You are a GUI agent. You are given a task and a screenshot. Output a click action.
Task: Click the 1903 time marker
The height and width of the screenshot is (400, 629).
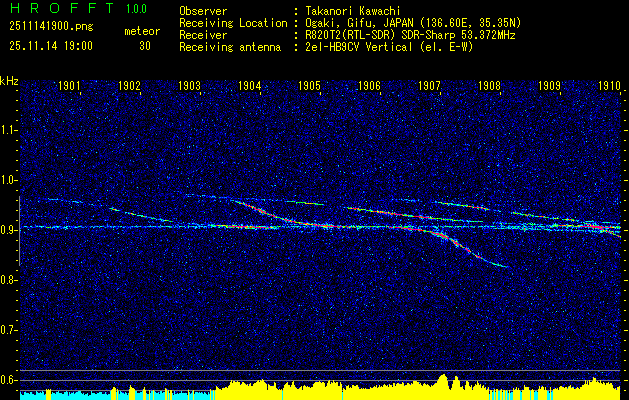coord(189,85)
